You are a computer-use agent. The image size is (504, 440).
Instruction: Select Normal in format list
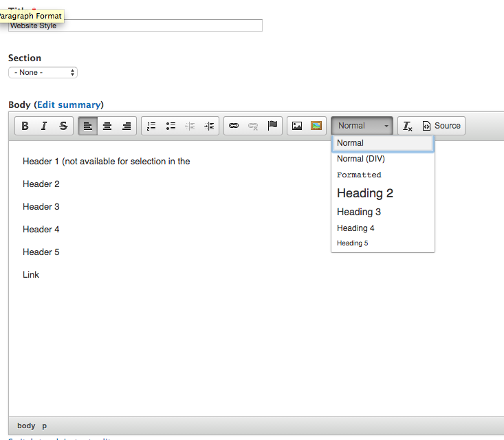point(383,143)
